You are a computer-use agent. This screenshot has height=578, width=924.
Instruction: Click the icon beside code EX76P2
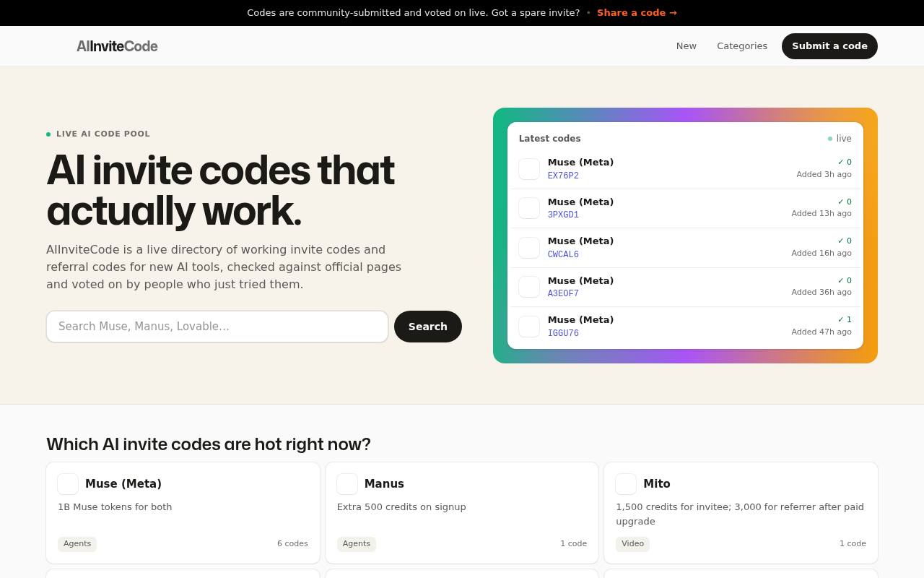tap(529, 169)
